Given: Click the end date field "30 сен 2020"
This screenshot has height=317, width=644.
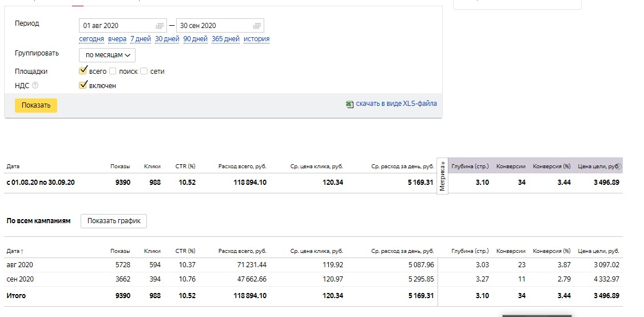Looking at the screenshot, I should click(212, 26).
